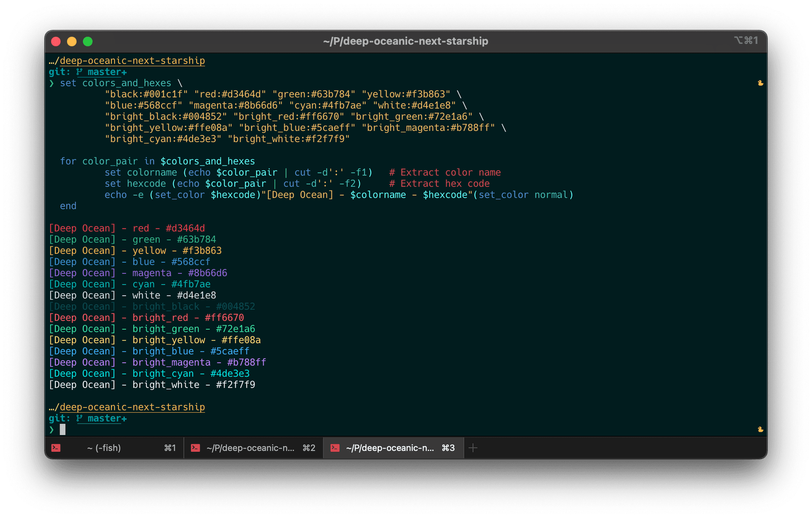Image resolution: width=812 pixels, height=518 pixels.
Task: Select the second deep-oceanic tab ⌘2
Action: coord(254,448)
